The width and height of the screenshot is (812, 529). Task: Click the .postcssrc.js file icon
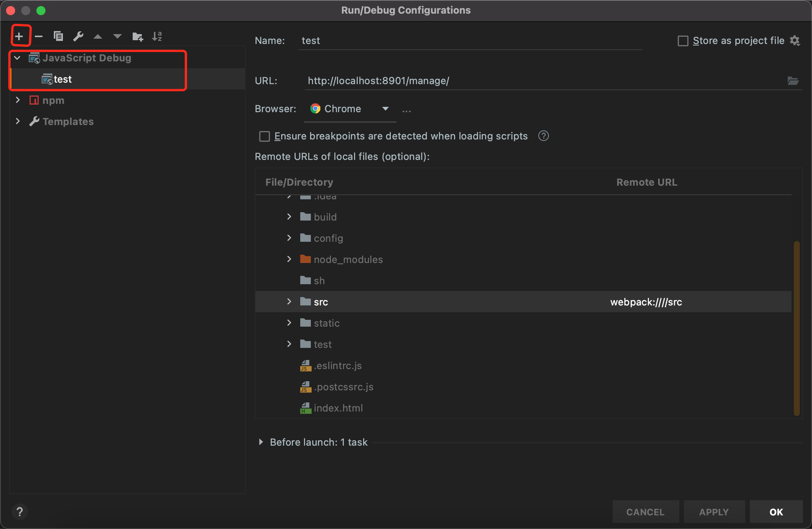[306, 387]
